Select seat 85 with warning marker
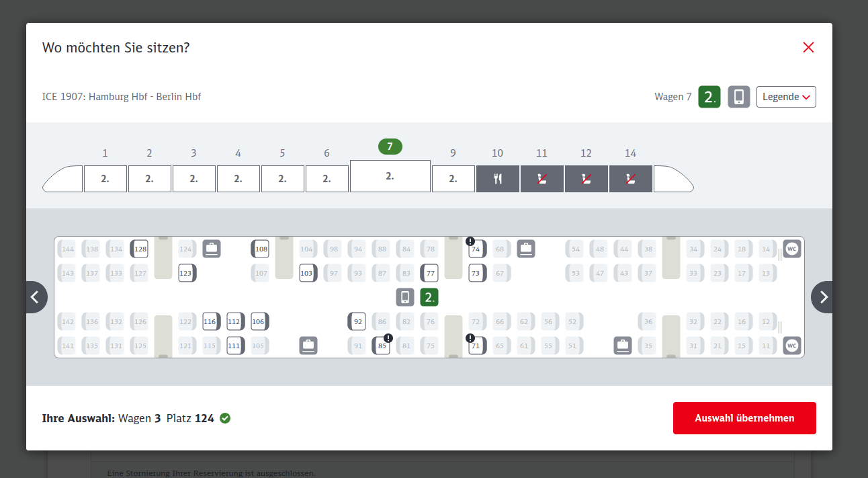868x478 pixels. pos(382,346)
